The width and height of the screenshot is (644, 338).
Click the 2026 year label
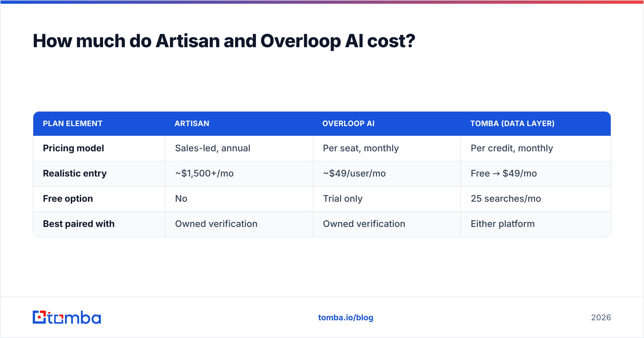[x=601, y=318]
